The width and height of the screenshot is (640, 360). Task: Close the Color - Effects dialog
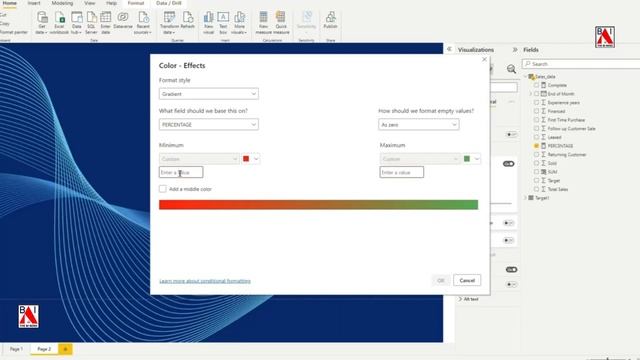[484, 60]
